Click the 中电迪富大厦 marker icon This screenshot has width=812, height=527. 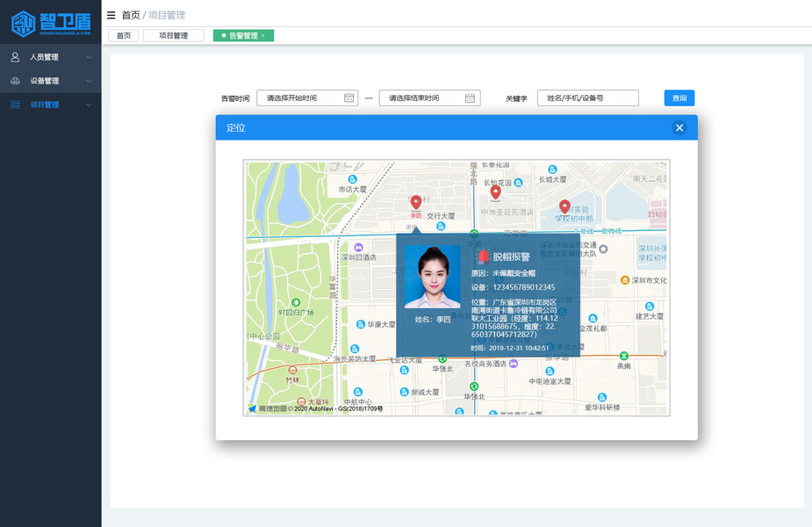click(x=550, y=371)
